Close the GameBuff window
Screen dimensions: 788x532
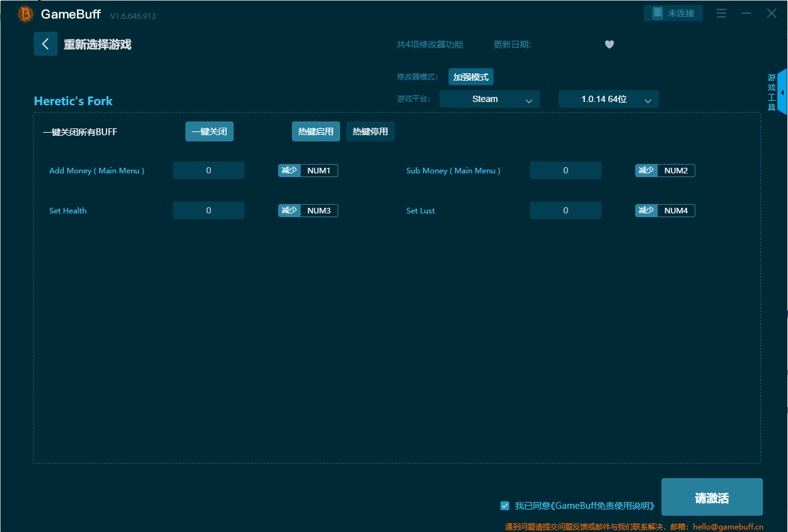click(x=772, y=13)
